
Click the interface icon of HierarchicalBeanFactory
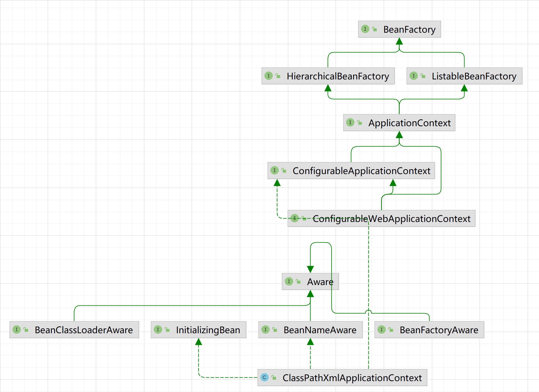pos(269,76)
